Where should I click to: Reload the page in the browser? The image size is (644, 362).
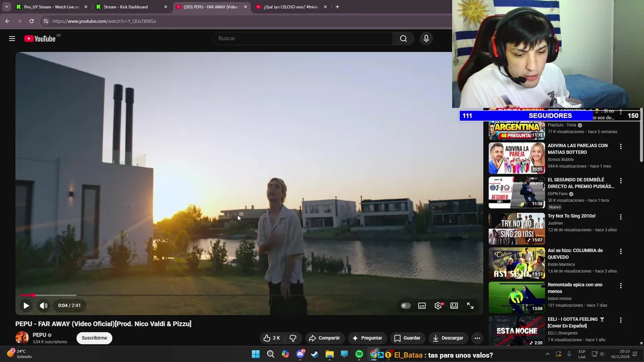31,21
